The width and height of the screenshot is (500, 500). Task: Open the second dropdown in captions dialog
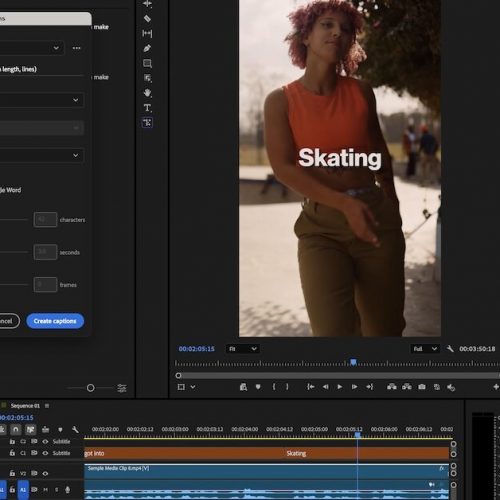tap(41, 100)
